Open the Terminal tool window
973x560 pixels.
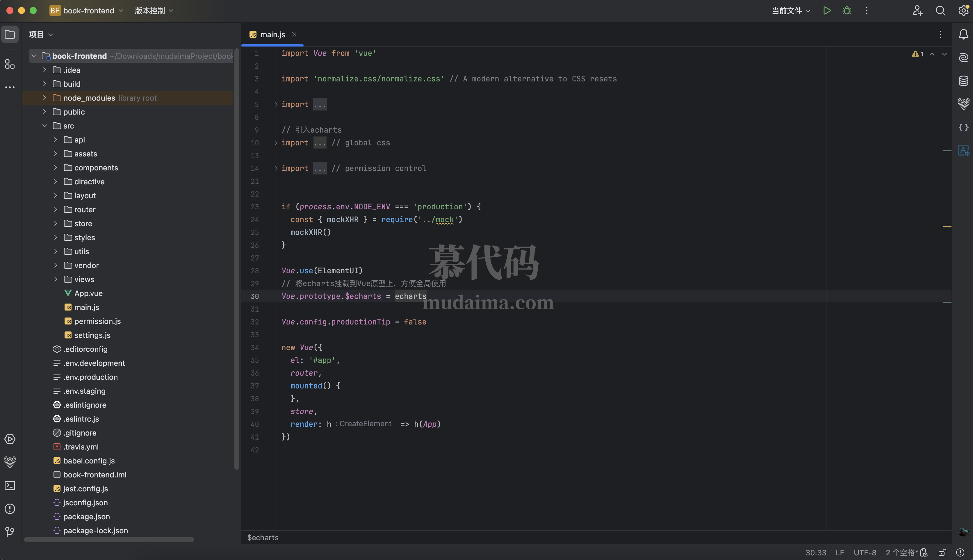[10, 485]
